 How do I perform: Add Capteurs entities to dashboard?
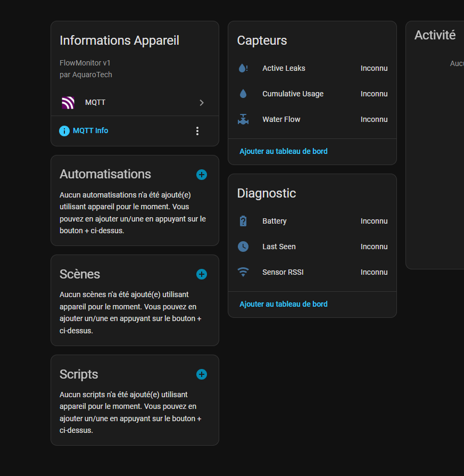pos(284,151)
